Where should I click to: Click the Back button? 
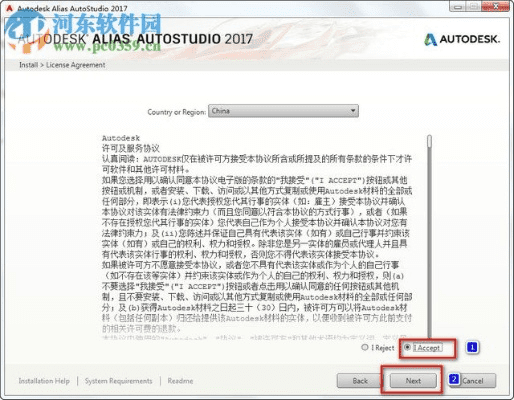coord(360,381)
